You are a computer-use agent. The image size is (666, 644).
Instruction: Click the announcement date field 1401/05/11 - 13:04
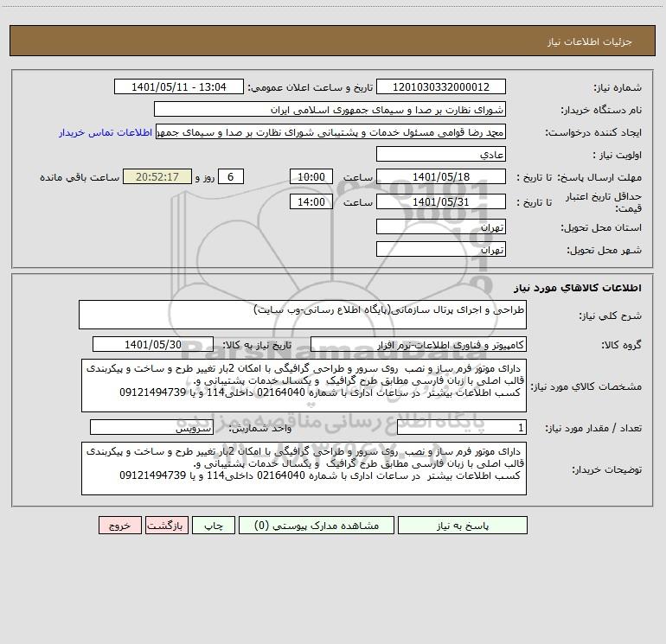click(x=179, y=86)
